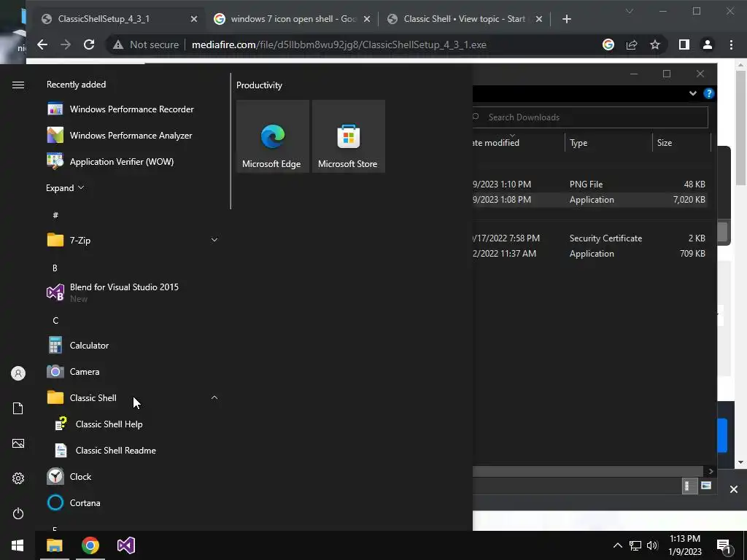Switch Explorer to large icons view
This screenshot has height=560, width=747.
click(x=706, y=486)
